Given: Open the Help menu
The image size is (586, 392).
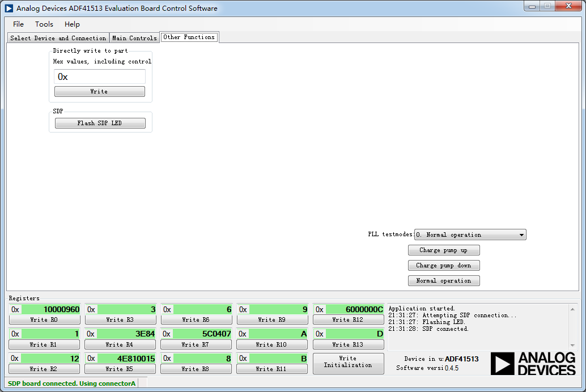Looking at the screenshot, I should (72, 24).
